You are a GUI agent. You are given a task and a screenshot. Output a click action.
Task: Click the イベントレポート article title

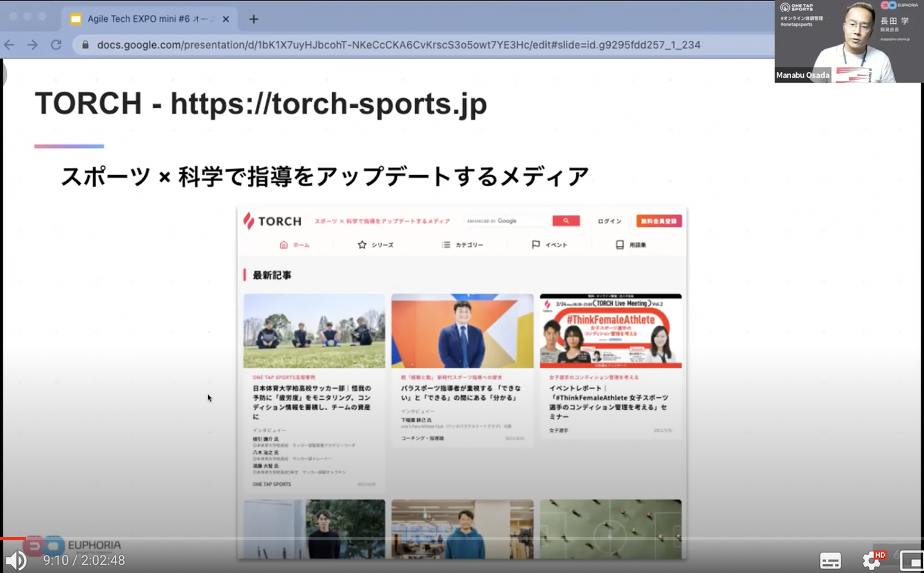coord(608,402)
